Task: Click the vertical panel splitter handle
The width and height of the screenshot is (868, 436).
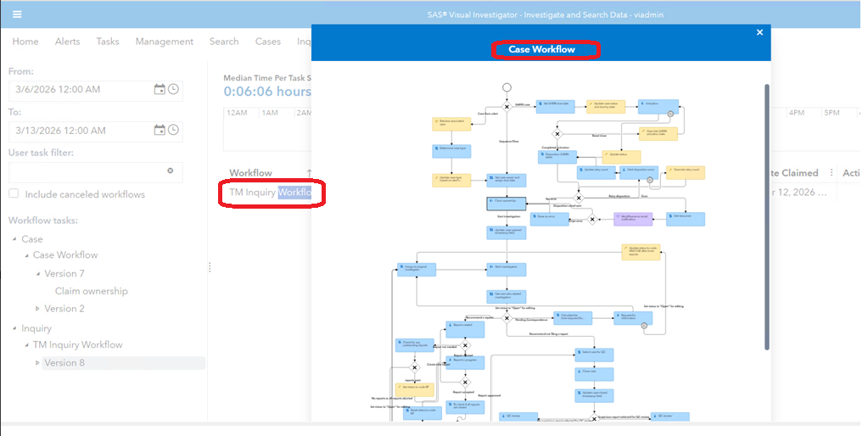Action: (x=210, y=267)
